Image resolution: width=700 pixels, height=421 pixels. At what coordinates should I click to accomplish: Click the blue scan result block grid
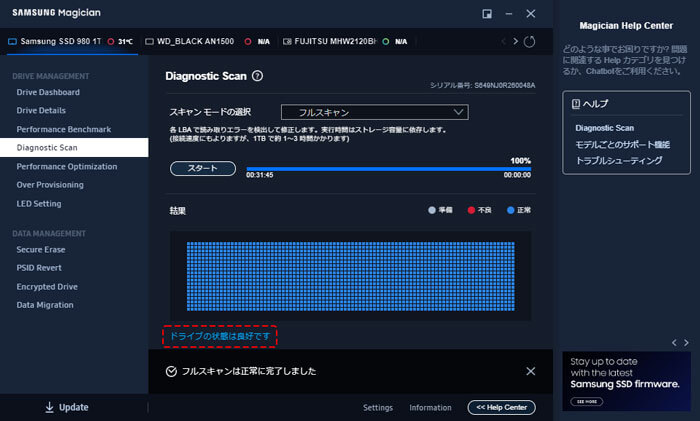[350, 276]
